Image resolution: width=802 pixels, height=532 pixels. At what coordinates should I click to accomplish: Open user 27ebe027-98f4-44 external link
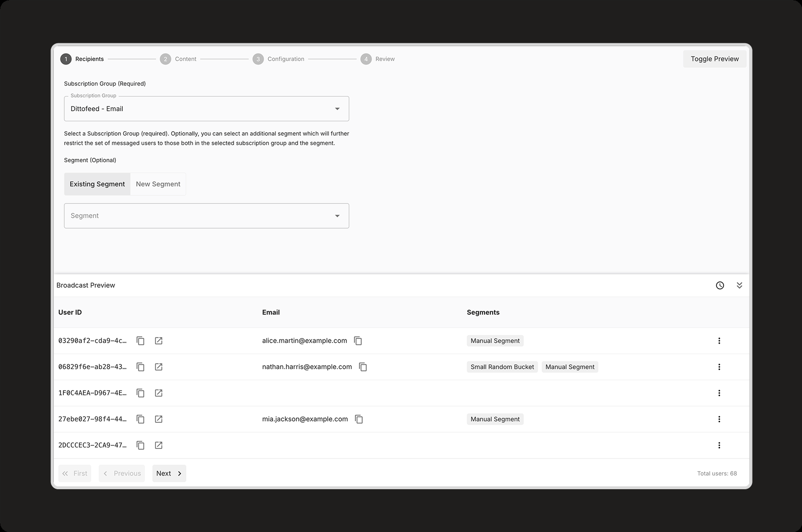(159, 419)
